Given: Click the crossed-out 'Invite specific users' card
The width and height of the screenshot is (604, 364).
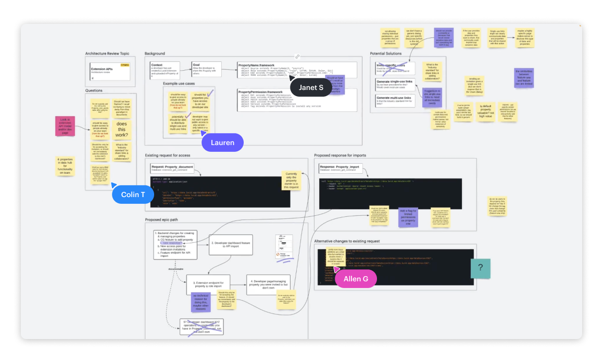Looking at the screenshot, I should point(394,68).
